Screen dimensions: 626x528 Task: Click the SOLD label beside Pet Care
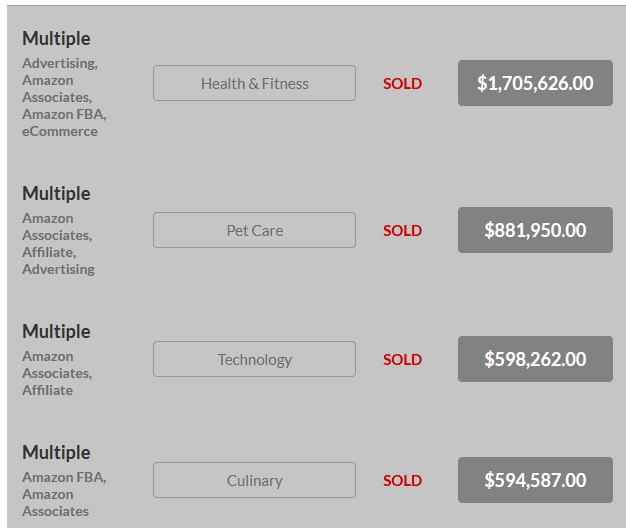[402, 230]
